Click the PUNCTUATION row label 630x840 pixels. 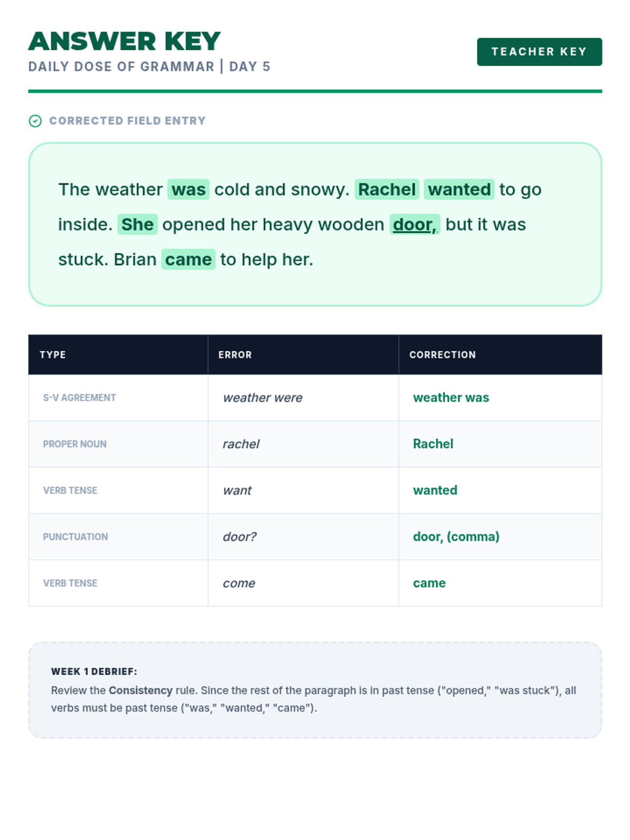[76, 537]
